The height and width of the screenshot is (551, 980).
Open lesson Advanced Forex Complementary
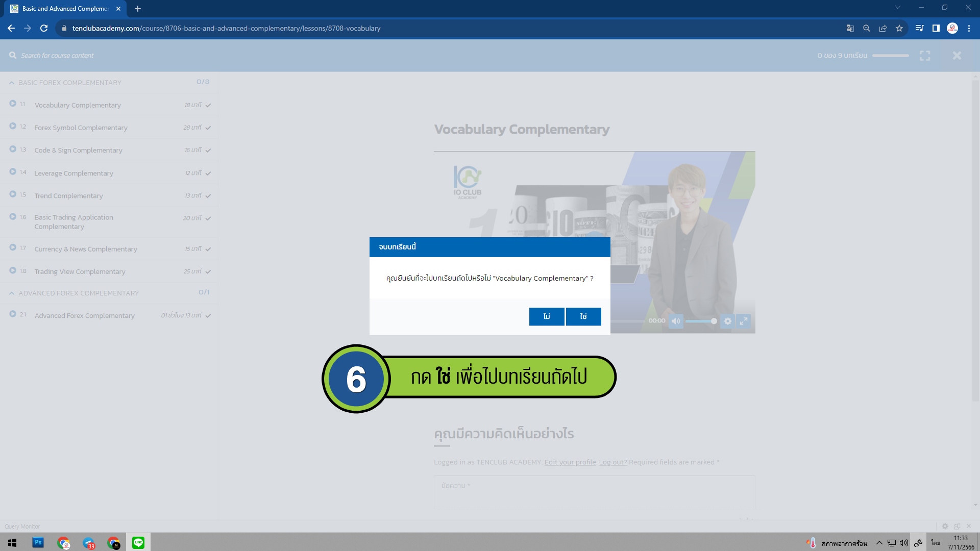(x=84, y=315)
